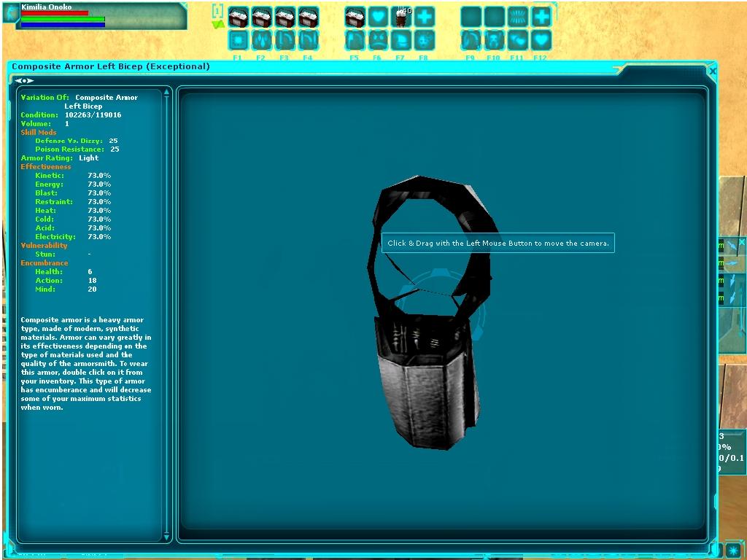The image size is (747, 560).
Task: Click the blue mind bar under Kimilia Onoko
Action: click(63, 25)
